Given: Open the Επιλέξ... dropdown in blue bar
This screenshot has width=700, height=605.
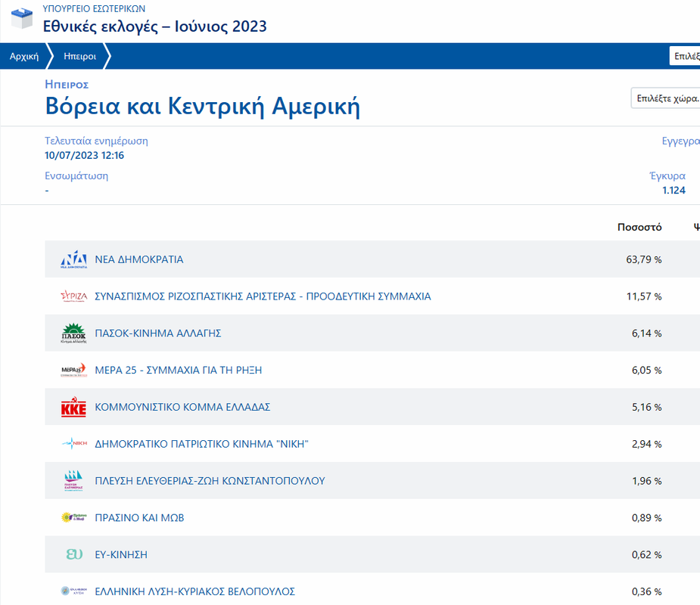Looking at the screenshot, I should (x=685, y=56).
